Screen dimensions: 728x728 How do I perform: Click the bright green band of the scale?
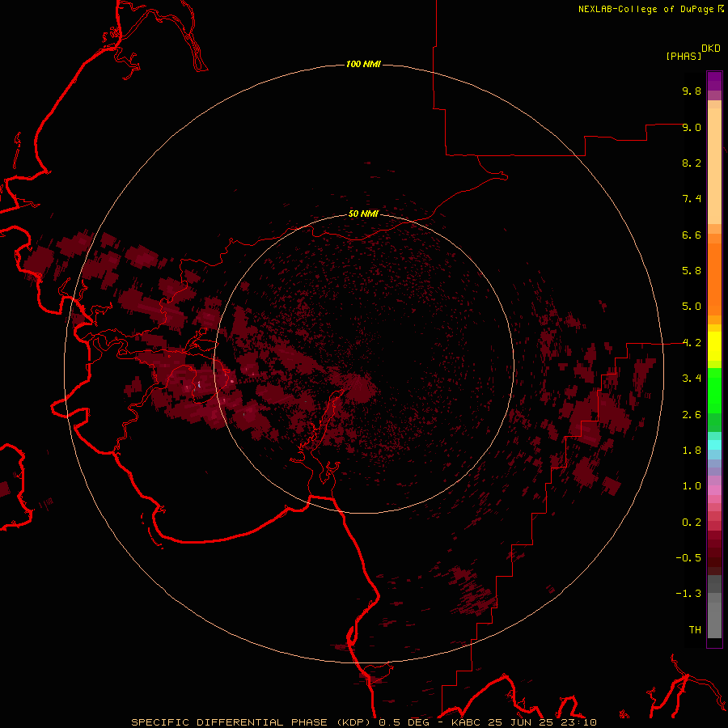point(714,390)
